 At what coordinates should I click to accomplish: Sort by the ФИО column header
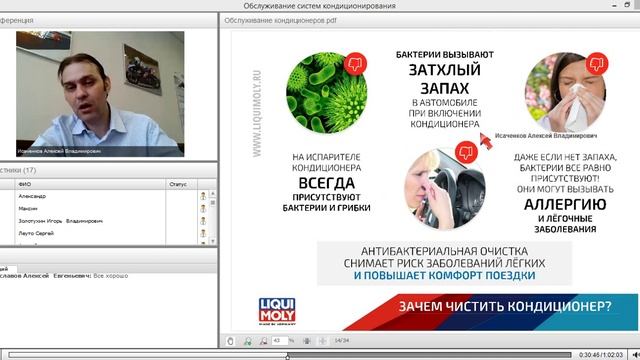(x=90, y=184)
